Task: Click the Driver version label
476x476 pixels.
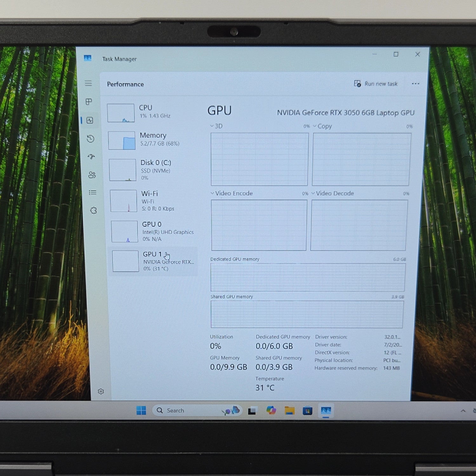Action: (x=331, y=337)
